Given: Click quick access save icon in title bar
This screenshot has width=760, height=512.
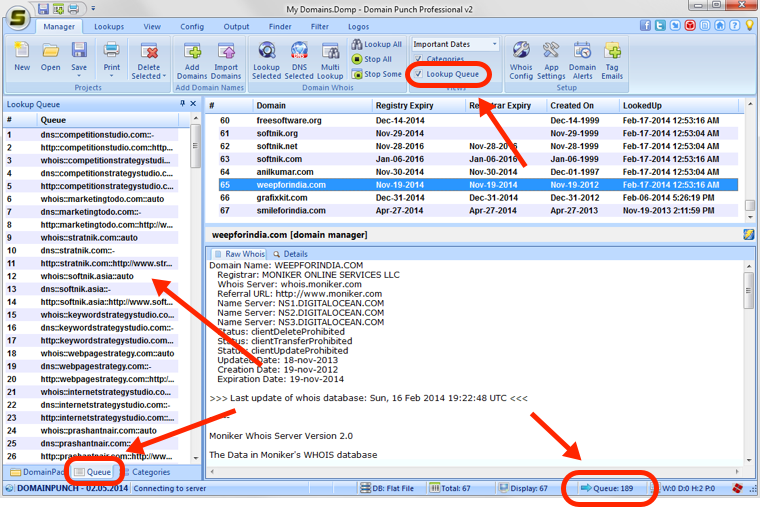Looking at the screenshot, I should click(44, 8).
